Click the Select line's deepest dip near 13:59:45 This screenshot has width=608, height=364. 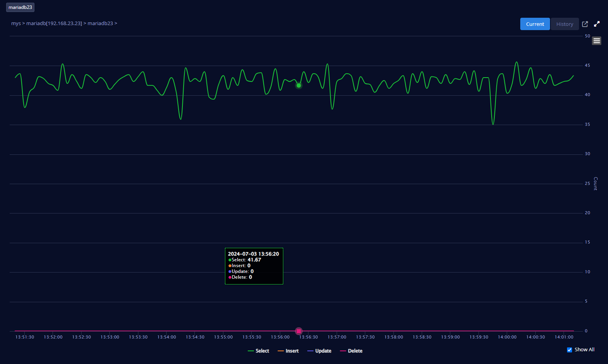[493, 124]
